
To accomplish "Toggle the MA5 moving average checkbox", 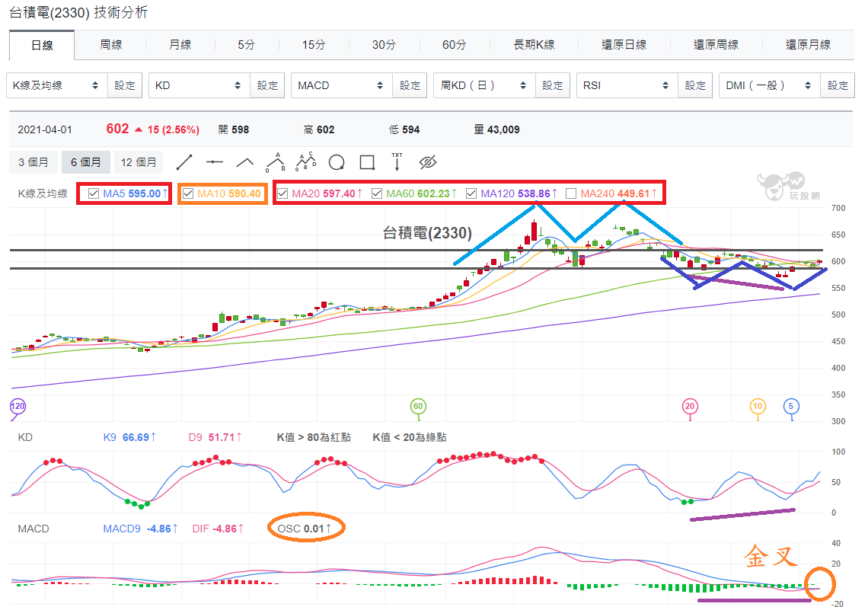I will tap(94, 193).
